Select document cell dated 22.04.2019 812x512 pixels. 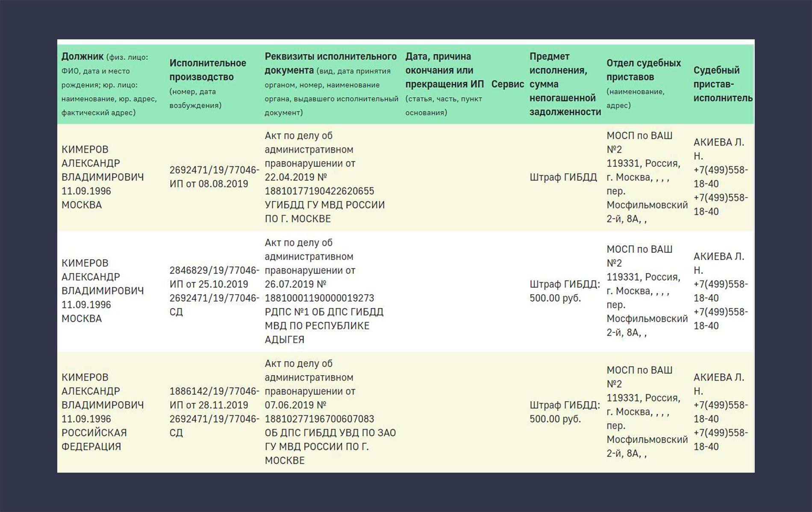pyautogui.click(x=325, y=177)
